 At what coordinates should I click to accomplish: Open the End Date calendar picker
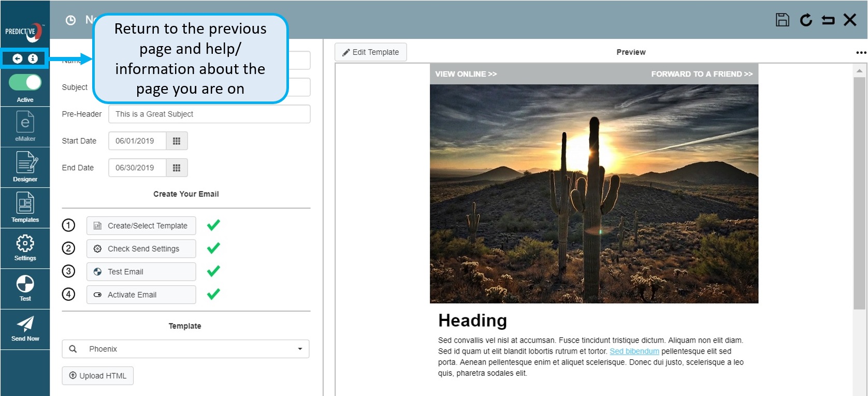pos(177,168)
